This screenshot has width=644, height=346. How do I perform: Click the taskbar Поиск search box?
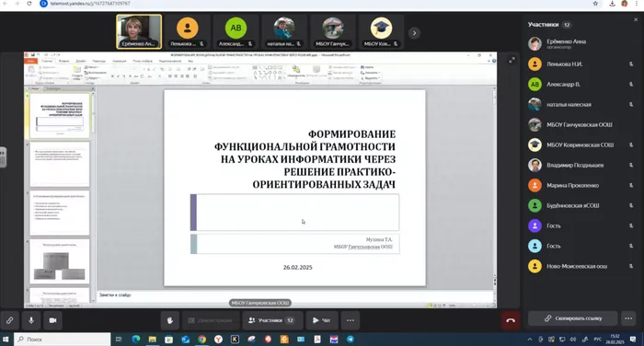point(63,340)
